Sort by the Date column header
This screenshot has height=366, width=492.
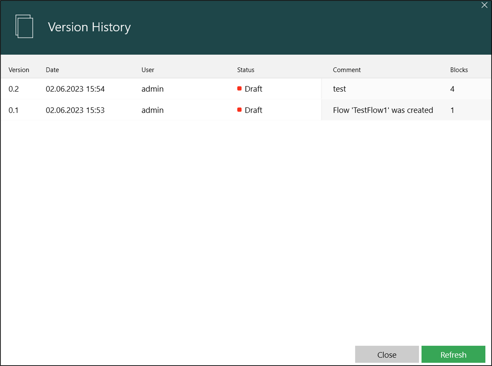52,70
